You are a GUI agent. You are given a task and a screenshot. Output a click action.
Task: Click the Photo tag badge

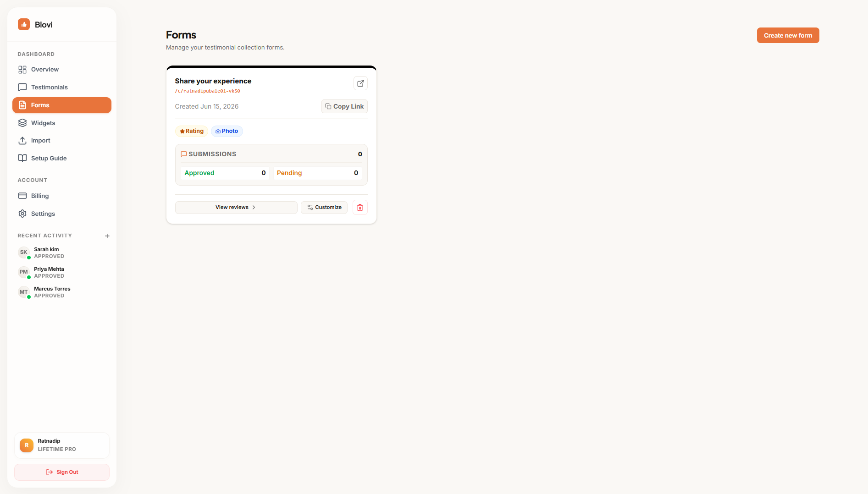click(x=227, y=131)
